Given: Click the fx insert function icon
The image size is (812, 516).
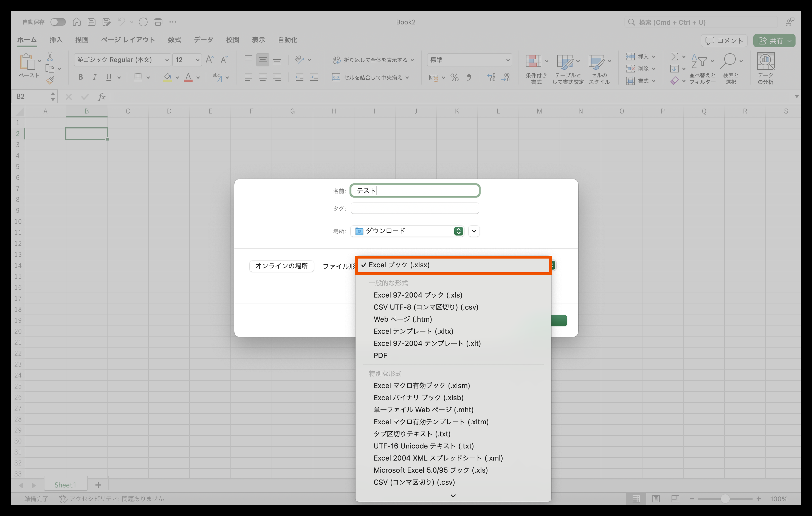Looking at the screenshot, I should pos(101,97).
